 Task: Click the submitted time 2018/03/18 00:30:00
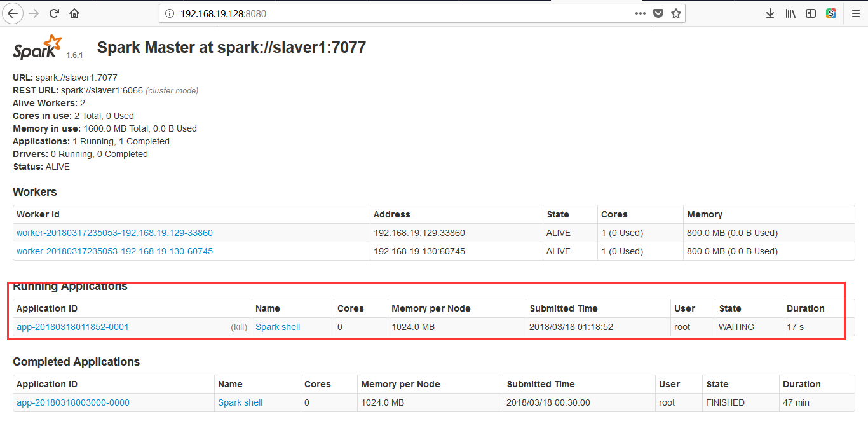(548, 402)
